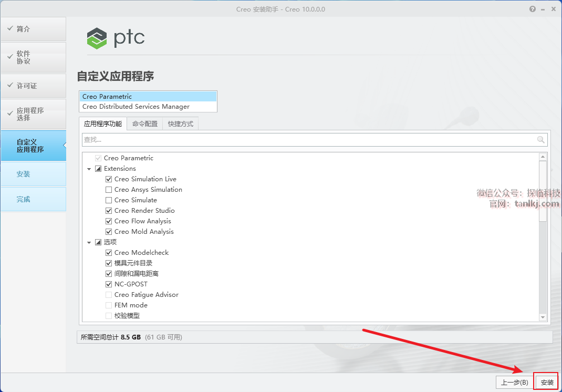Image resolution: width=562 pixels, height=392 pixels.
Task: Click 完成 step in sidebar
Action: 33,199
